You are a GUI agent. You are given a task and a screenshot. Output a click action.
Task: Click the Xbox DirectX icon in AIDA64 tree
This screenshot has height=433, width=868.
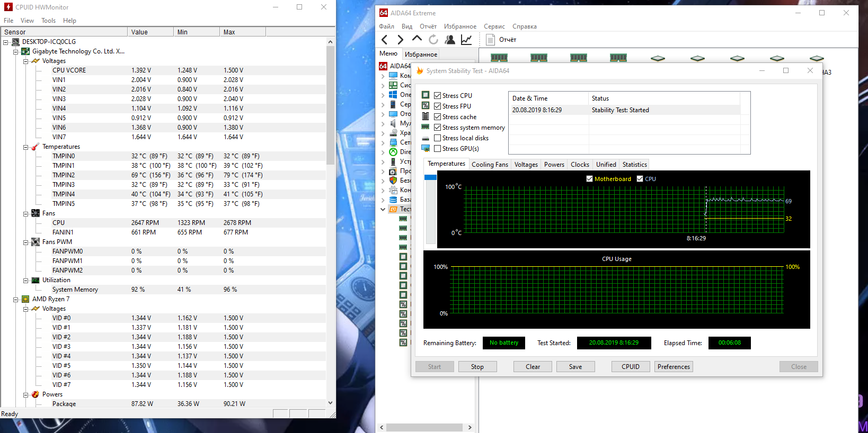click(393, 152)
